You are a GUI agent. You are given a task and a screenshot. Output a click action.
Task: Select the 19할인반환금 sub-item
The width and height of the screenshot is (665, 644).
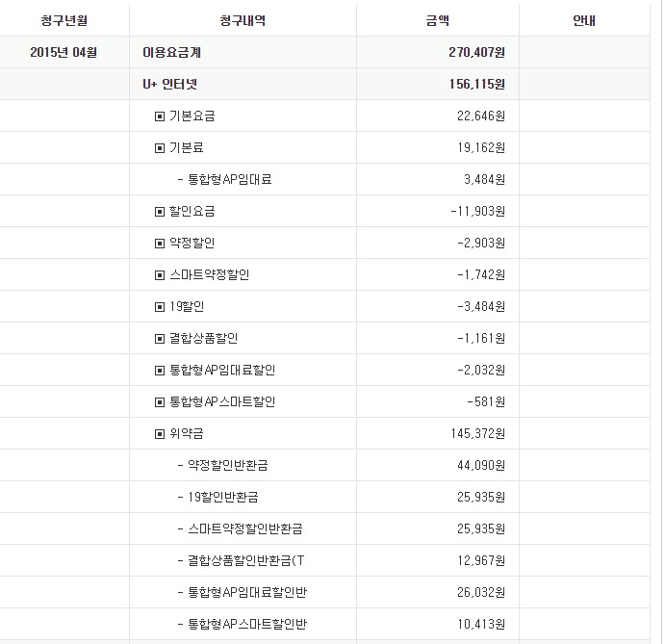coord(223,498)
